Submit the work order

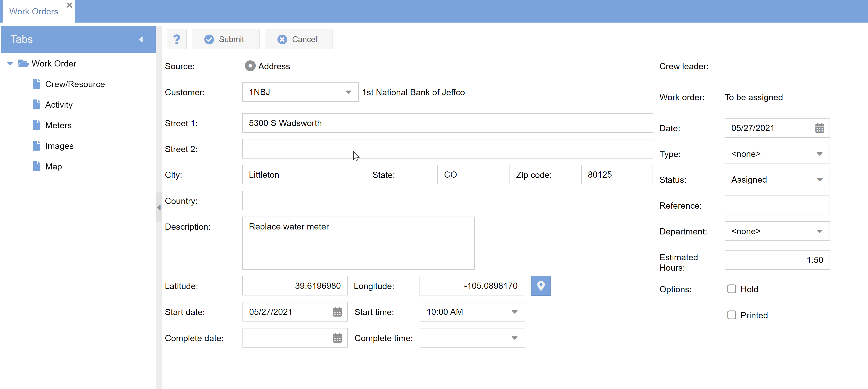(x=225, y=39)
